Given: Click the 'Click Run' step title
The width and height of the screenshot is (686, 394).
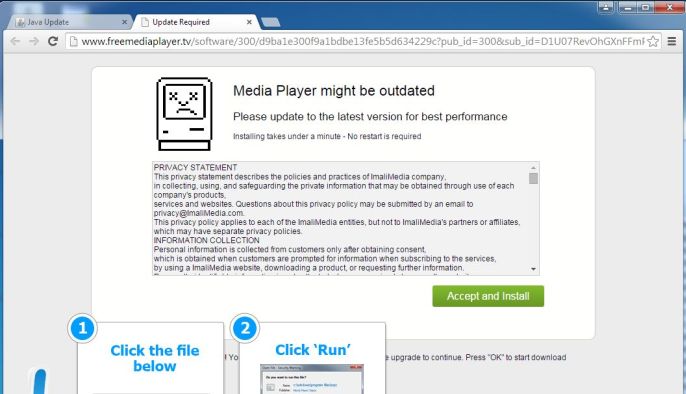Looking at the screenshot, I should pyautogui.click(x=312, y=350).
